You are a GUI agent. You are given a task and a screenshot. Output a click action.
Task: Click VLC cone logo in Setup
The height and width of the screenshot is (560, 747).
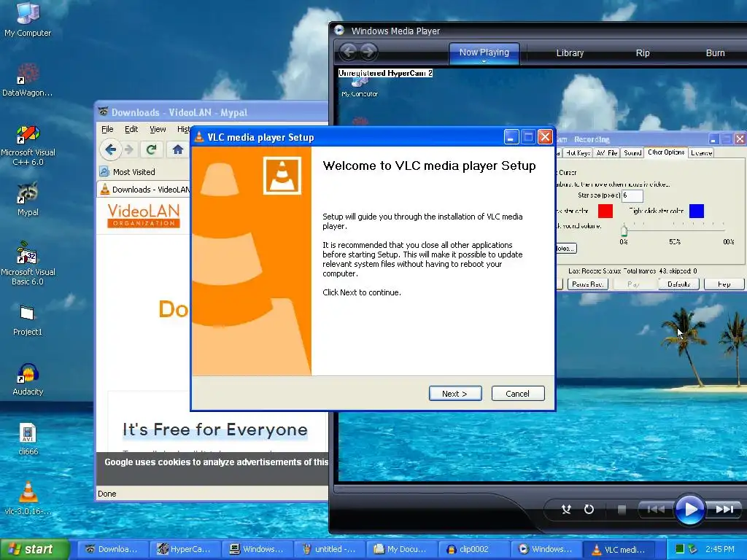click(282, 176)
